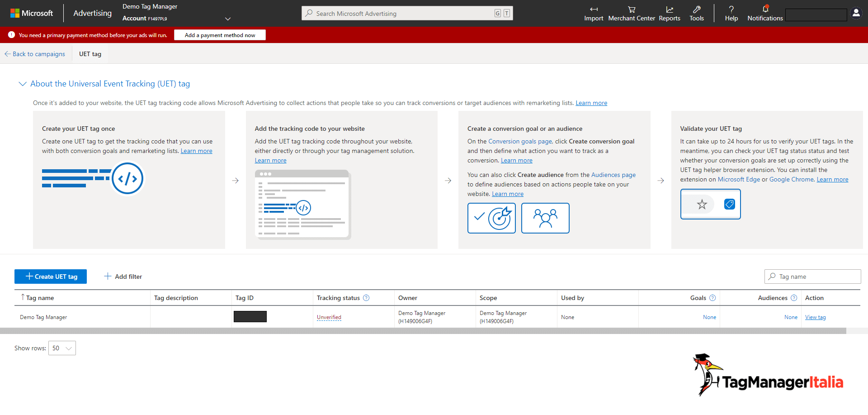Click arrow between second and third cards
Screen dimensions: 868x415
[x=448, y=181]
